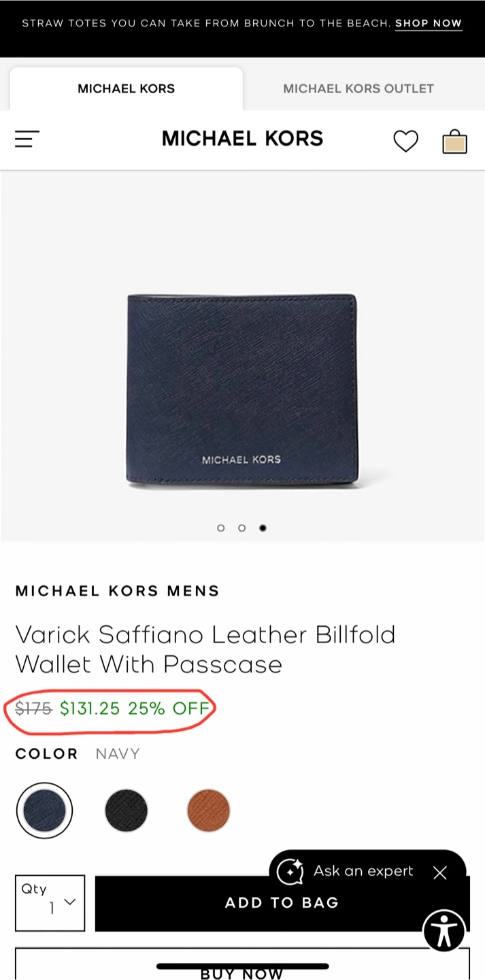Image resolution: width=485 pixels, height=980 pixels.
Task: Click the navy wallet product image
Action: coord(241,389)
